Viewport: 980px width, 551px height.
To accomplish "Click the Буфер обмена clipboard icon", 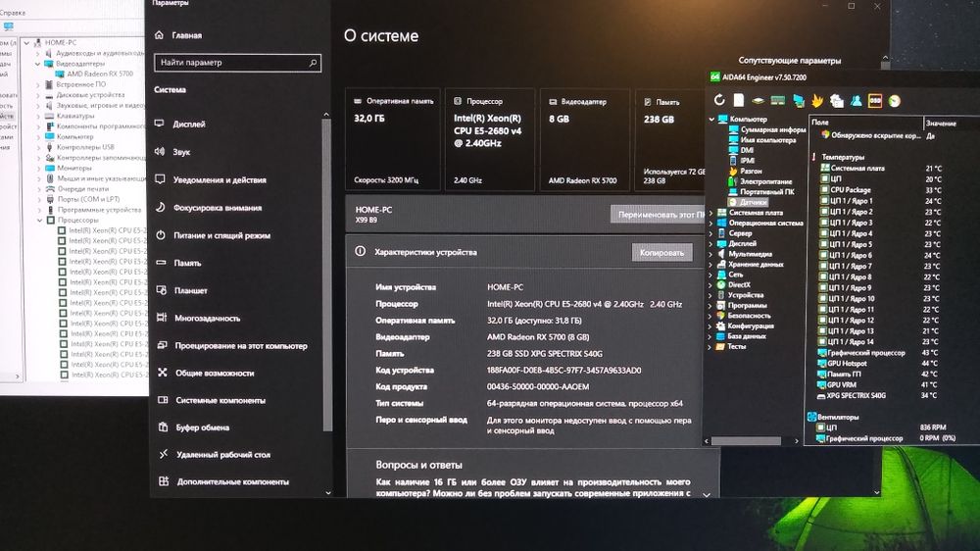I will pos(163,427).
